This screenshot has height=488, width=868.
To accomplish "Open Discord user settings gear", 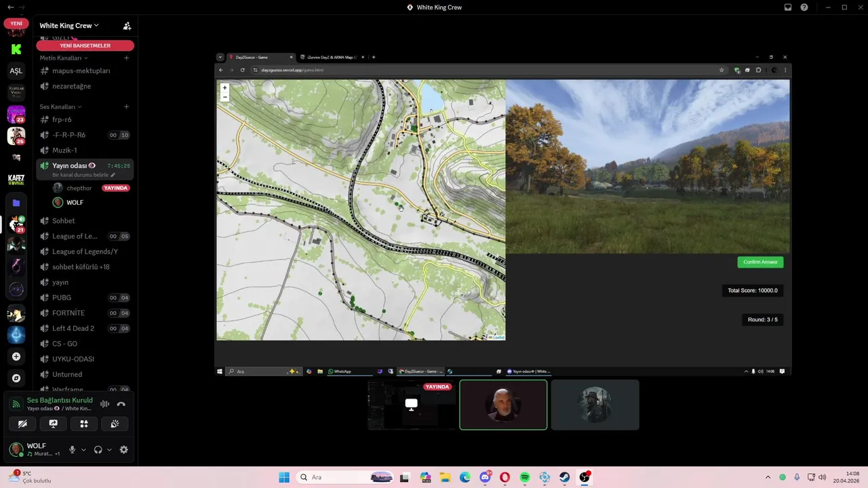I will tap(123, 449).
